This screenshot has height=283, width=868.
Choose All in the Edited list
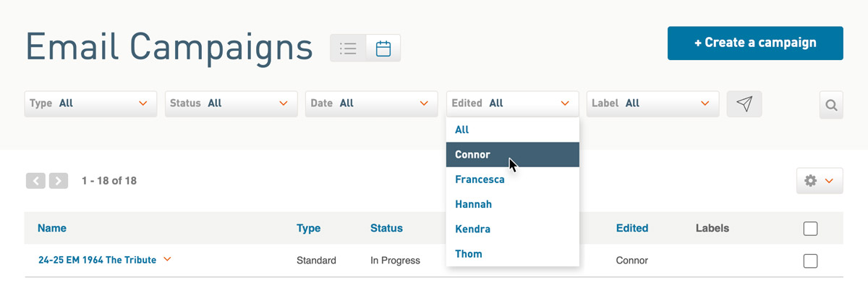[513, 130]
